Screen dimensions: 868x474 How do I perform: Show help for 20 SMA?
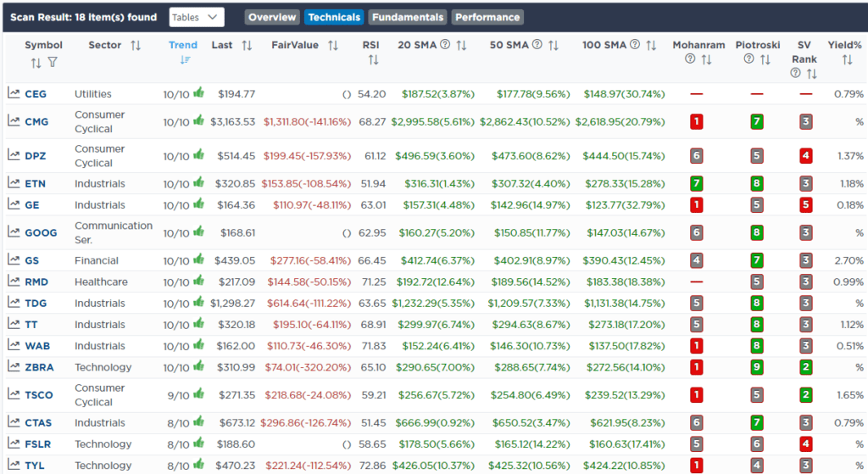click(x=445, y=44)
